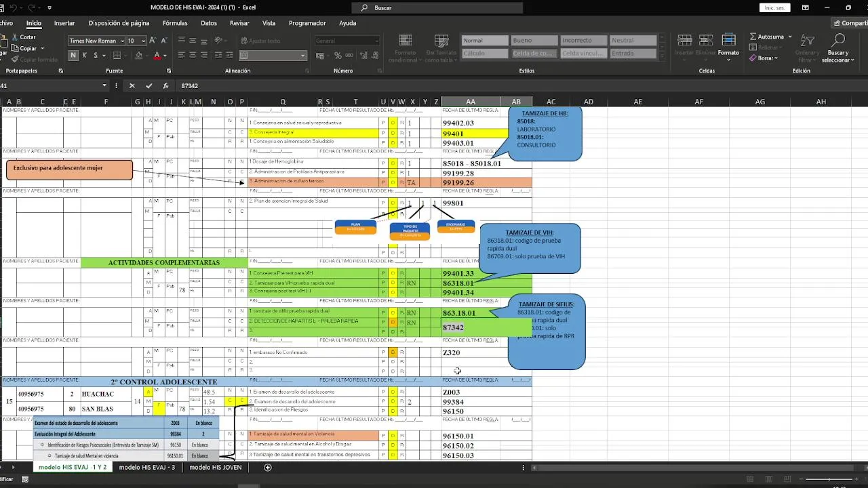Toggle Ajustar texto wrapping

(260, 41)
